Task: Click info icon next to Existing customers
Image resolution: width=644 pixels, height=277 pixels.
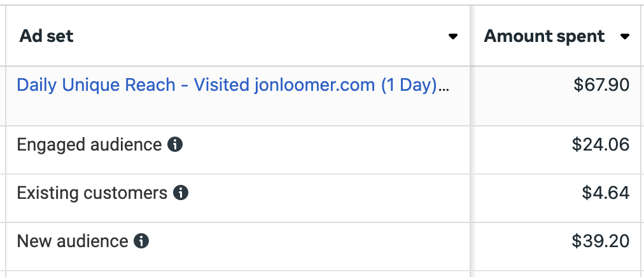Action: (x=181, y=193)
